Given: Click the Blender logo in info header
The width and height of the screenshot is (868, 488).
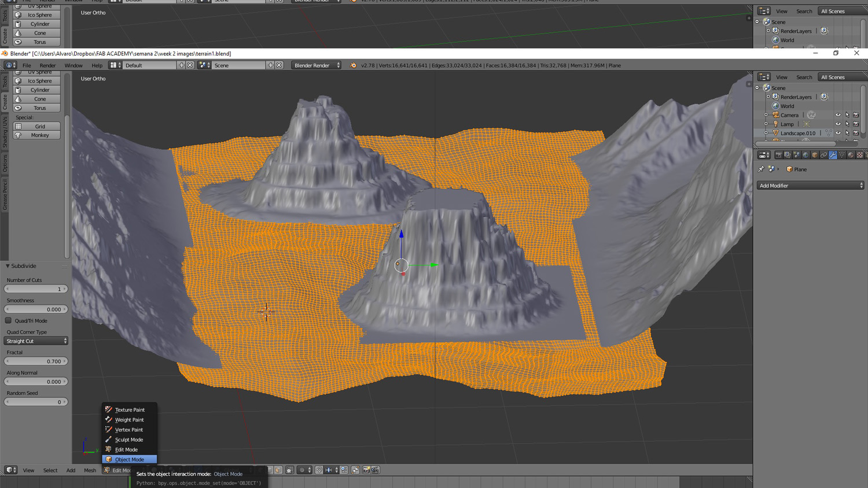Looking at the screenshot, I should click(x=353, y=65).
